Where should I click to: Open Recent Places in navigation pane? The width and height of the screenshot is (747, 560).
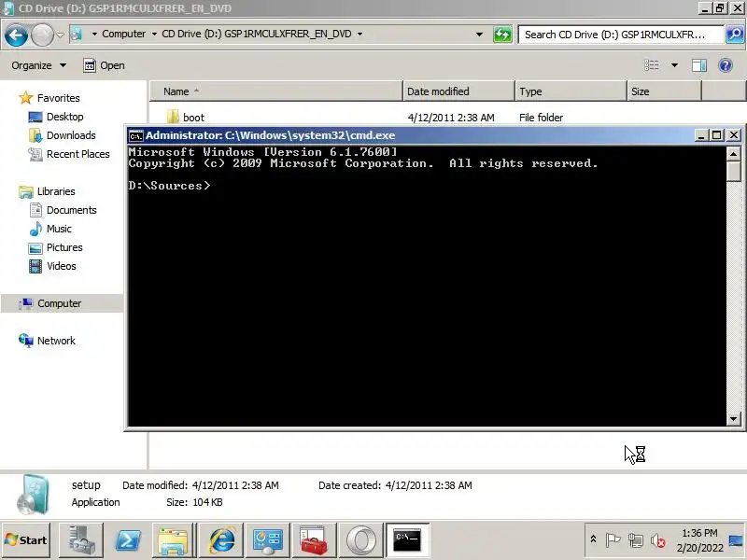pos(78,154)
